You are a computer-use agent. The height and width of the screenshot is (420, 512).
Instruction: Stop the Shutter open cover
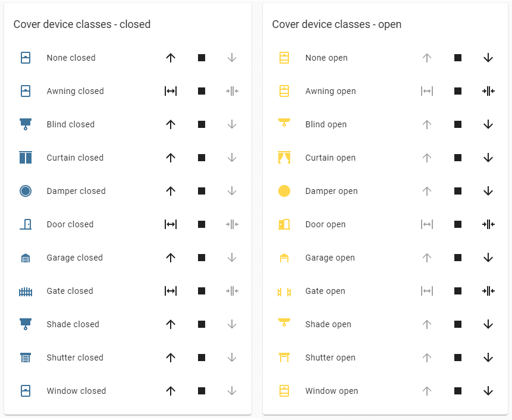[x=458, y=358]
